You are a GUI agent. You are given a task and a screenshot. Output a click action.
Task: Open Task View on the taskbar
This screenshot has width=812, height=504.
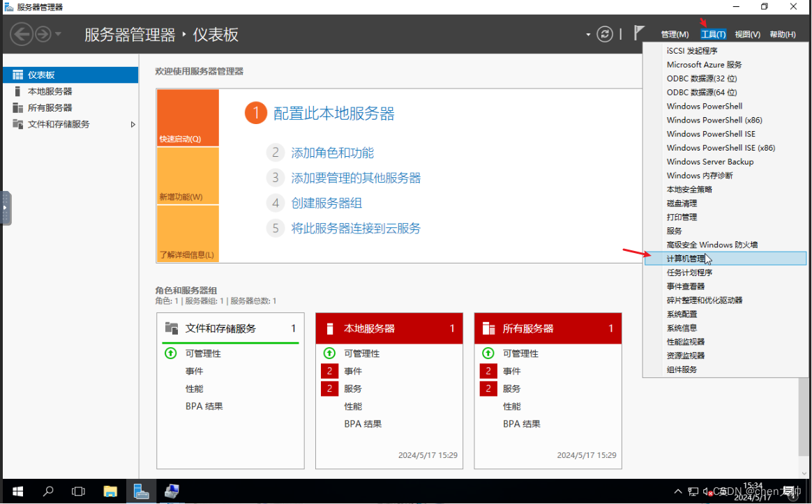tap(78, 491)
